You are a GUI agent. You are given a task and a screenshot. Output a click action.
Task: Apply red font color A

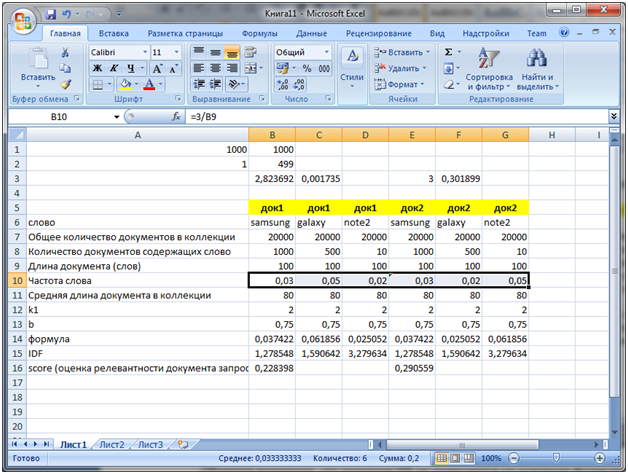(x=149, y=84)
